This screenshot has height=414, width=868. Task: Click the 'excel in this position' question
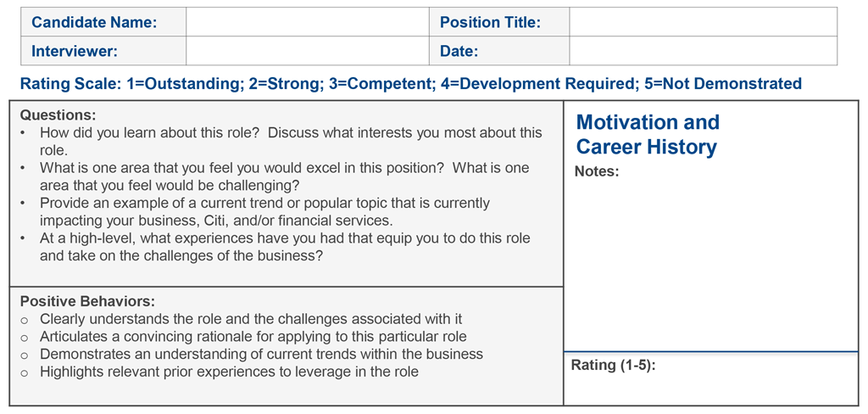point(284,168)
